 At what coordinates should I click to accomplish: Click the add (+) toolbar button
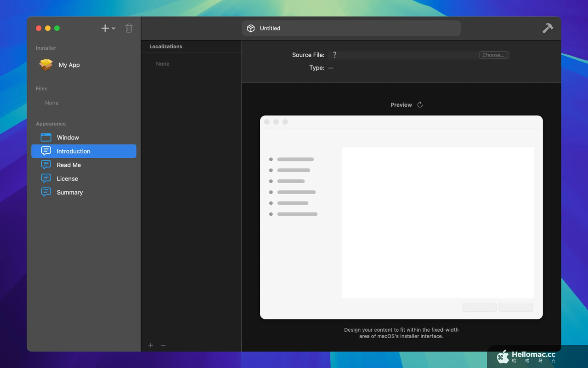(x=105, y=28)
